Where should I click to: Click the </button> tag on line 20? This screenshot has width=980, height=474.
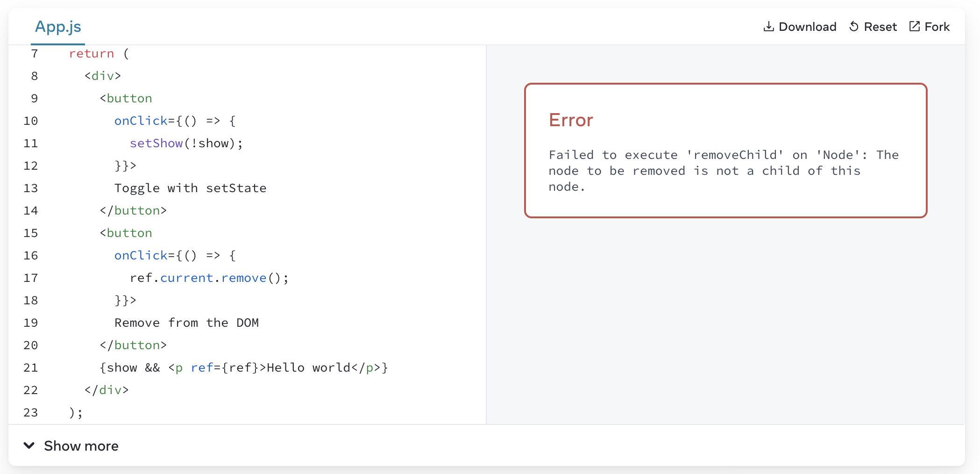coord(133,345)
